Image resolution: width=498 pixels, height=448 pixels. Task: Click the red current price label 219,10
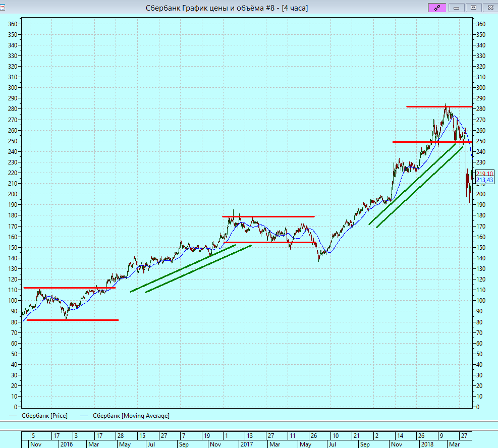[x=484, y=174]
